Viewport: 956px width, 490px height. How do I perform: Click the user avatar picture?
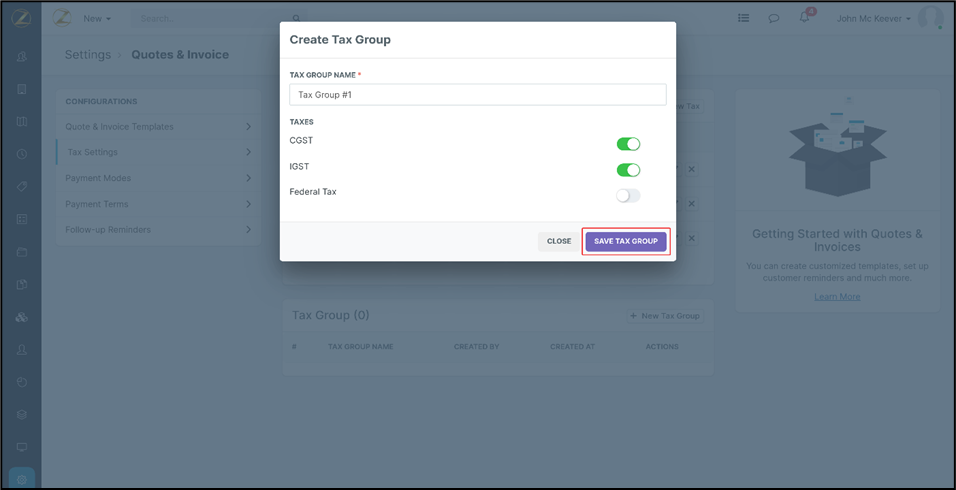[930, 18]
